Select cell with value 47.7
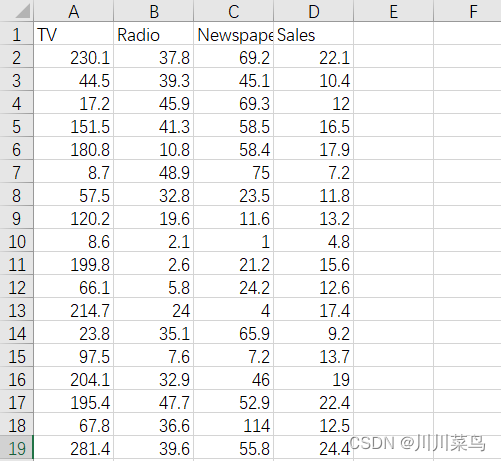This screenshot has height=461, width=501. pos(154,402)
